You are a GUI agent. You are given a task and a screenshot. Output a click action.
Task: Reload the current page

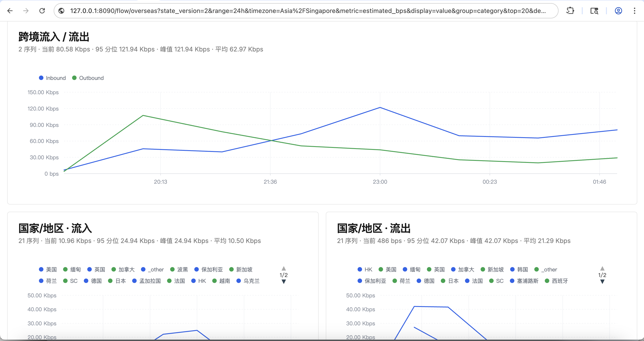click(x=42, y=11)
